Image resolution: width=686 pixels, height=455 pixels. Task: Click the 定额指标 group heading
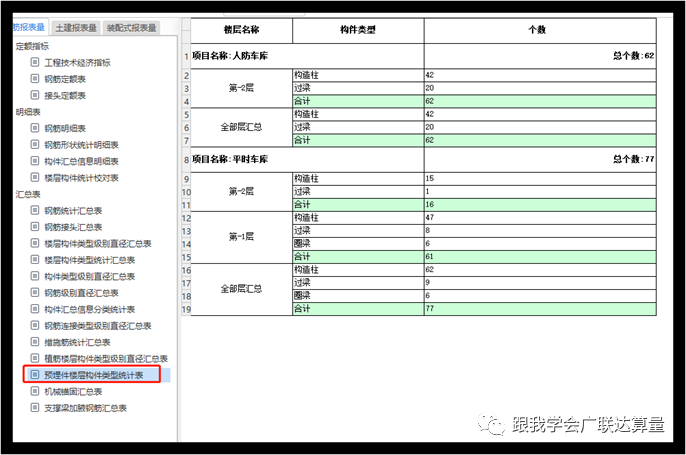coord(32,46)
